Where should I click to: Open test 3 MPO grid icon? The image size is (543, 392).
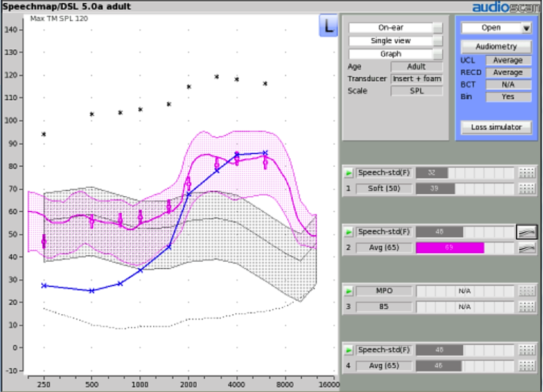coord(527,291)
